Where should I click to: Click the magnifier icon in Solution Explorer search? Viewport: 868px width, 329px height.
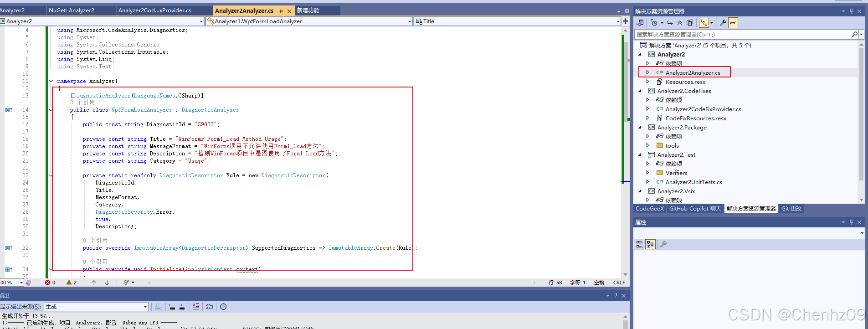click(854, 34)
